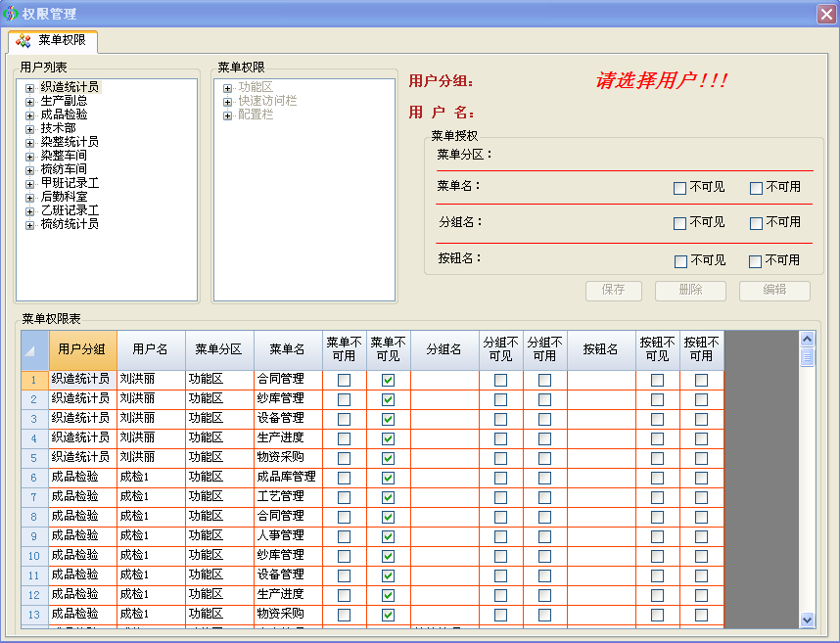Click the 成检1 user name in row 10
The image size is (840, 643).
(x=151, y=556)
